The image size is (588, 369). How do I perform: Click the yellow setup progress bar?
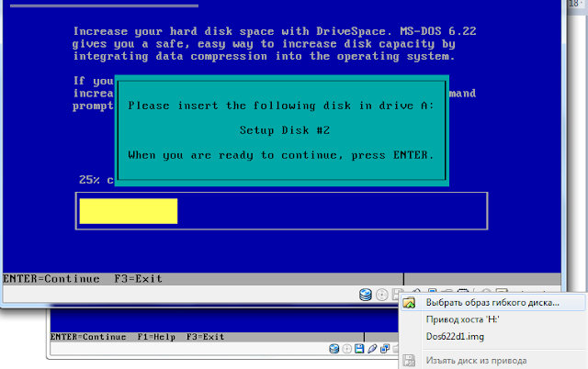click(129, 211)
